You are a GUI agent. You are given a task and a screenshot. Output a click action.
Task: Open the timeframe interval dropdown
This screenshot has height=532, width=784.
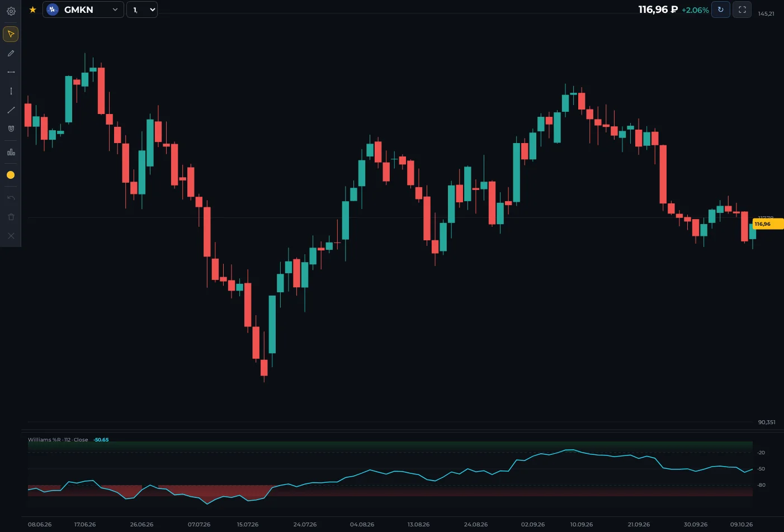(142, 9)
